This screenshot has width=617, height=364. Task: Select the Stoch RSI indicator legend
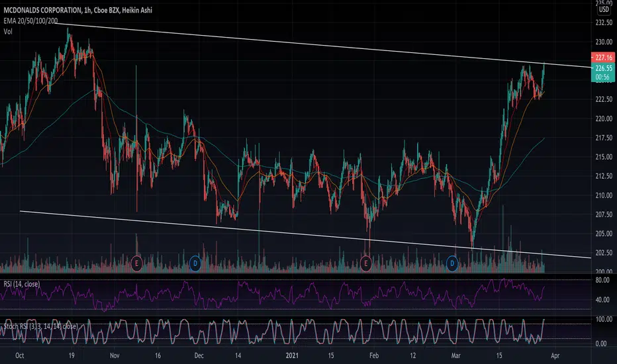pos(41,326)
